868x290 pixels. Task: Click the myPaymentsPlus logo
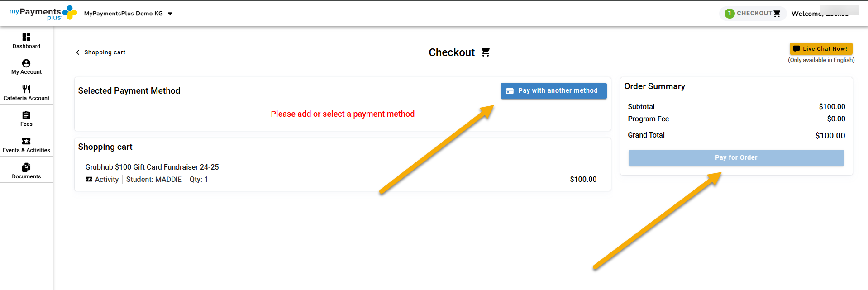click(x=43, y=13)
